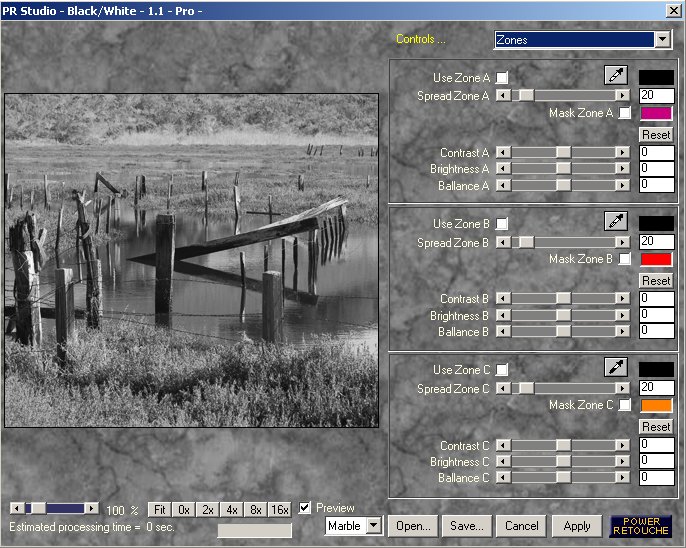Decrease Contrast A with left arrow
The height and width of the screenshot is (548, 686).
[x=504, y=152]
